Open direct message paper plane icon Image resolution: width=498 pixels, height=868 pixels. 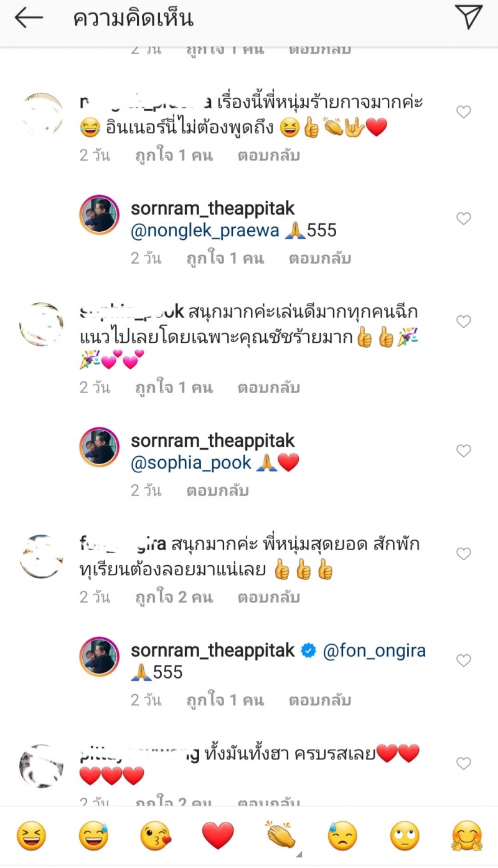tap(468, 17)
